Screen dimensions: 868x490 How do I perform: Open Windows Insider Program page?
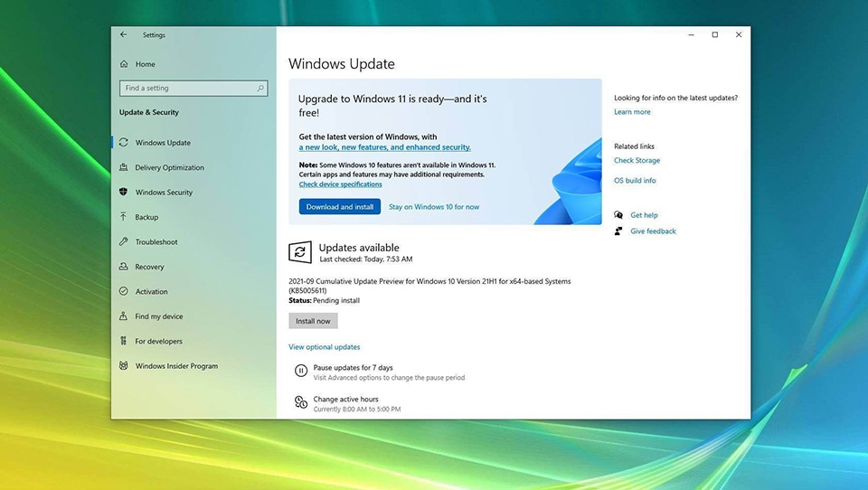[x=176, y=366]
